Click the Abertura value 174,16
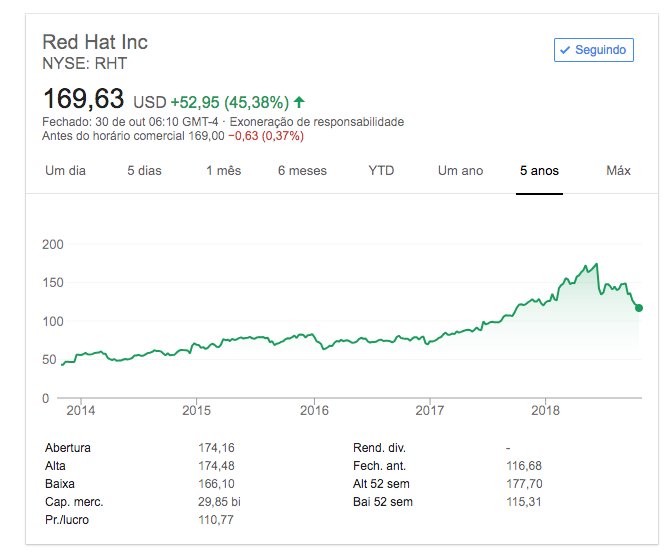Screen dimensions: 672x553 216,448
